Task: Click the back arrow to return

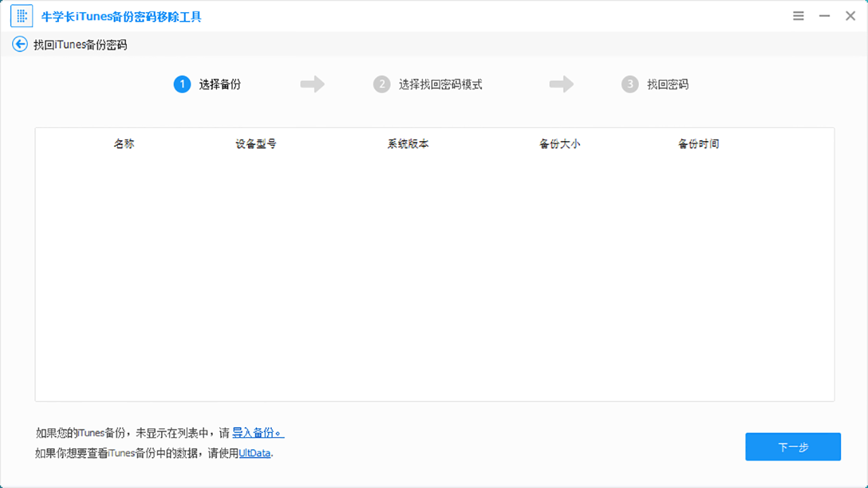Action: tap(20, 43)
